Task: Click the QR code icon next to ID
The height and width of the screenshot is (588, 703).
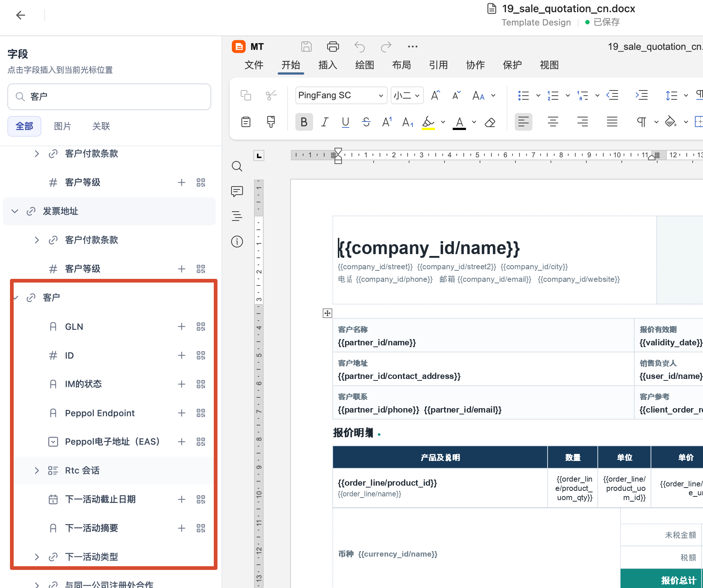Action: tap(201, 355)
